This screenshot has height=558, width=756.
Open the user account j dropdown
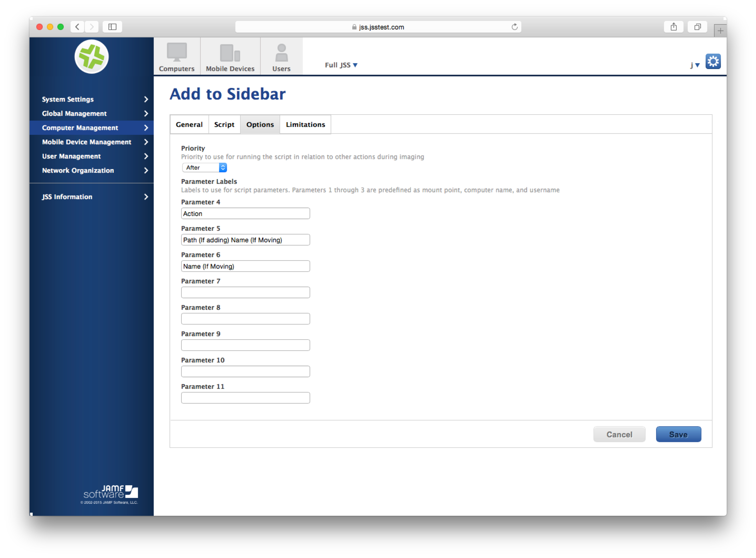point(695,65)
